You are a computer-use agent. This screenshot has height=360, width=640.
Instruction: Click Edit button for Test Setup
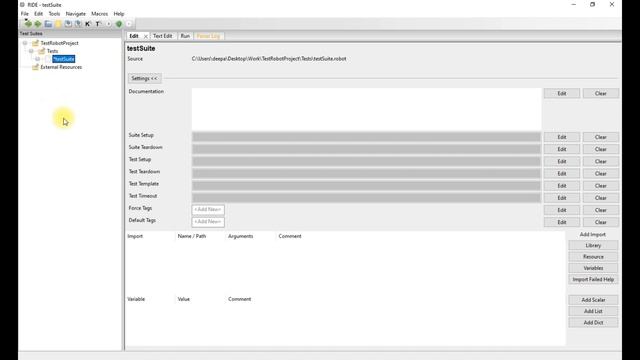[562, 162]
